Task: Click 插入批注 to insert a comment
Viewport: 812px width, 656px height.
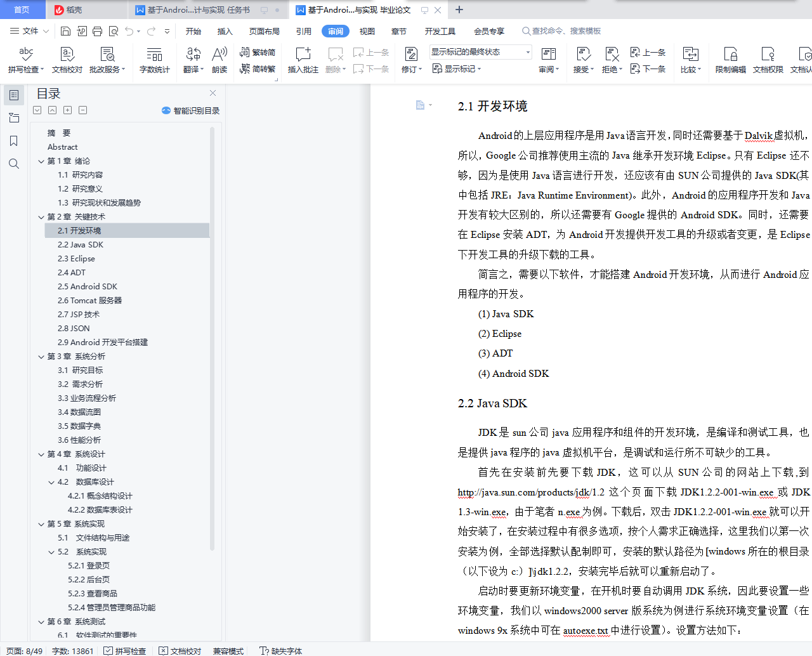Action: (303, 60)
